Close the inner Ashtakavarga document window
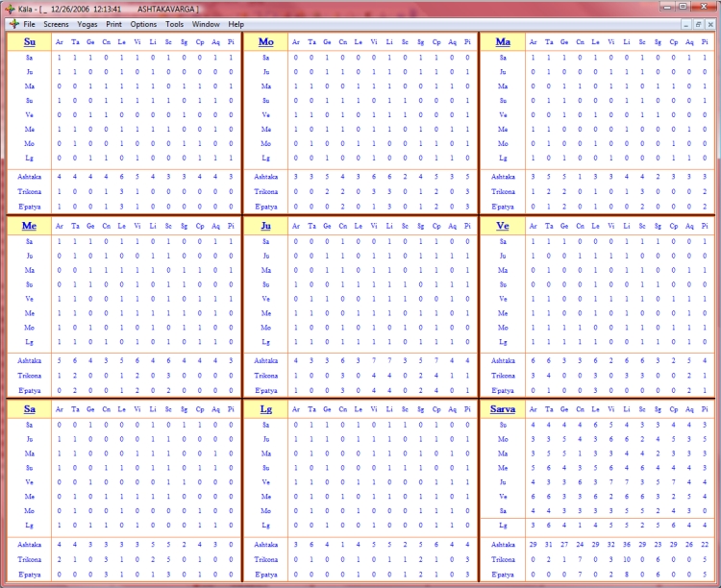The height and width of the screenshot is (588, 721). click(x=710, y=25)
